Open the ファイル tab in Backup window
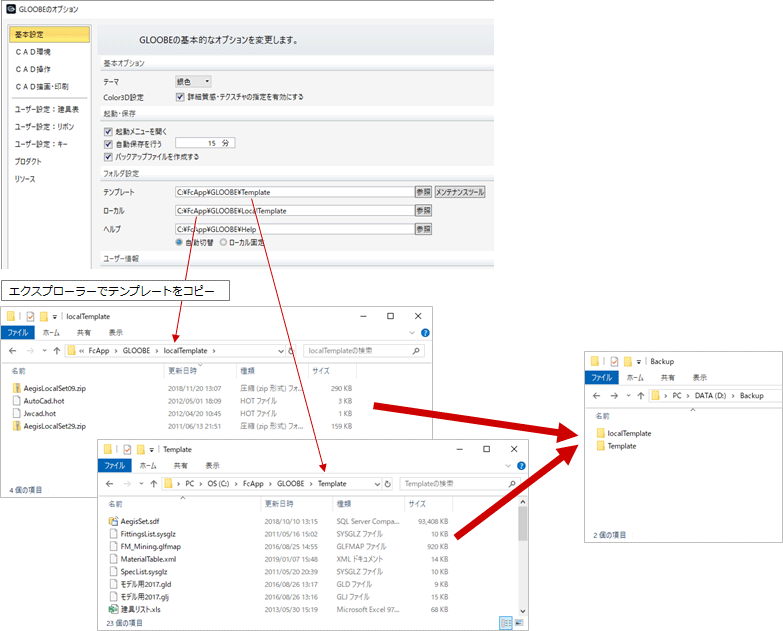This screenshot has height=631, width=783. 602,378
